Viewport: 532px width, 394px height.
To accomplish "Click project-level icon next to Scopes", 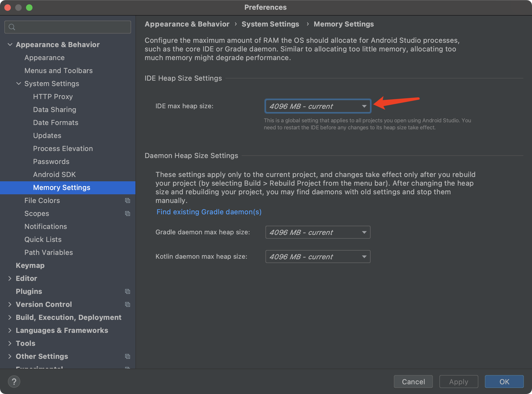I will (x=128, y=214).
